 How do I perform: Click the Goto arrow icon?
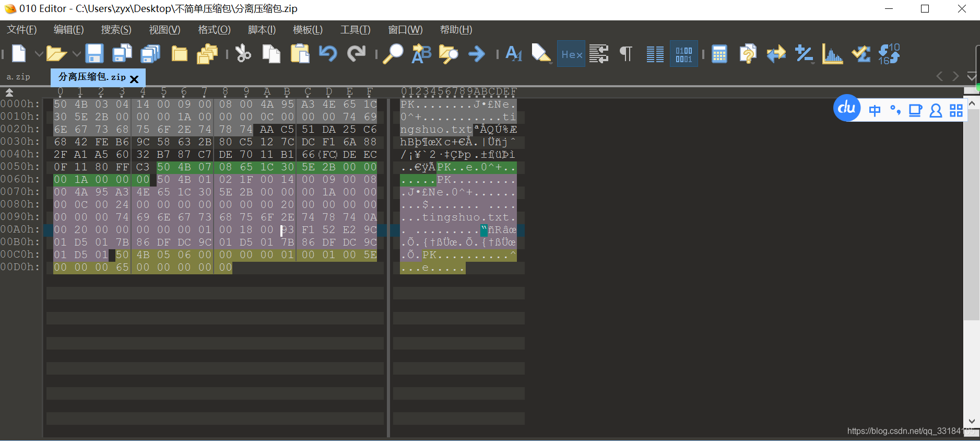477,54
